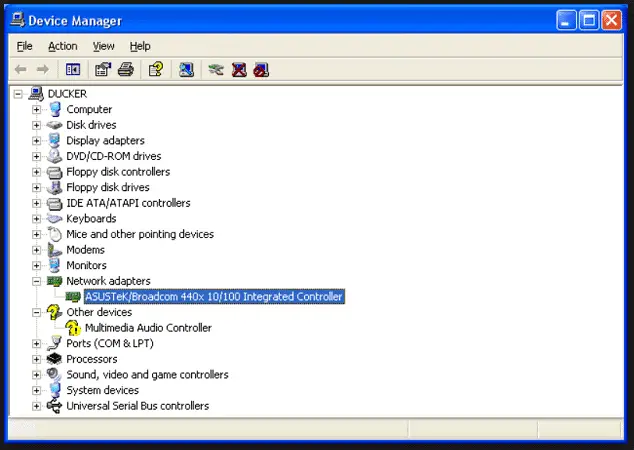Select the IDE ATA/ATAPI controllers label

pos(128,203)
